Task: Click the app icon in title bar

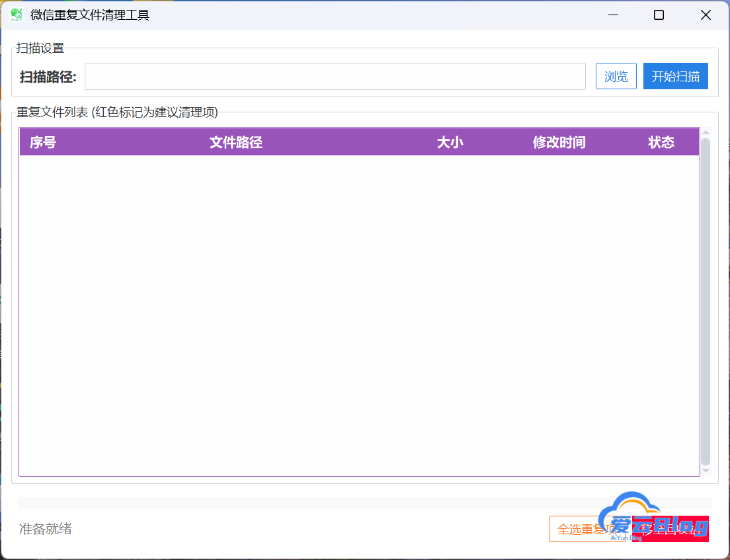Action: tap(17, 15)
